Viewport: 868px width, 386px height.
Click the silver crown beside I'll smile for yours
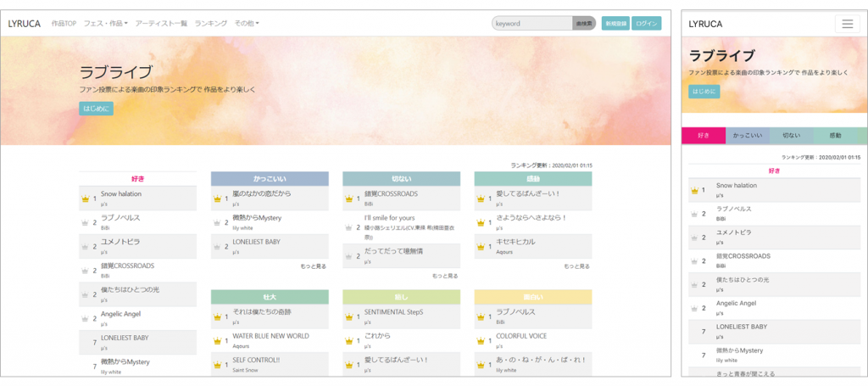(x=348, y=227)
